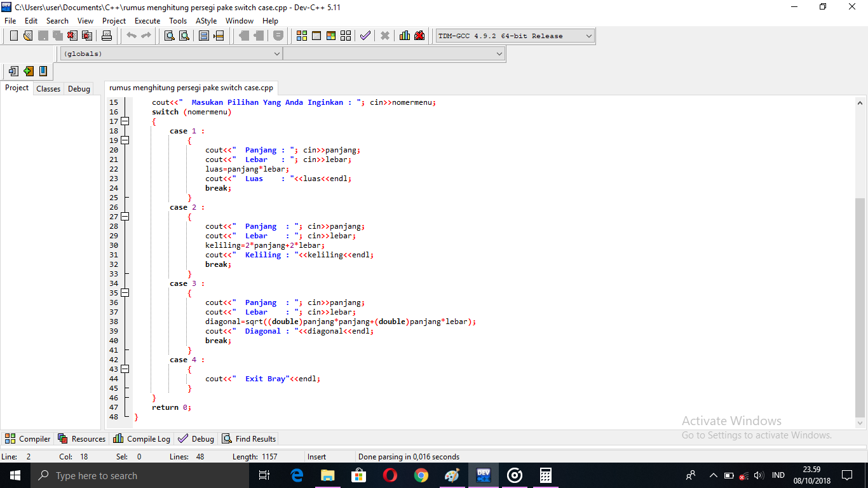Open Replace using the second magnifier icon
Viewport: 868px width, 488px height.
click(x=183, y=36)
